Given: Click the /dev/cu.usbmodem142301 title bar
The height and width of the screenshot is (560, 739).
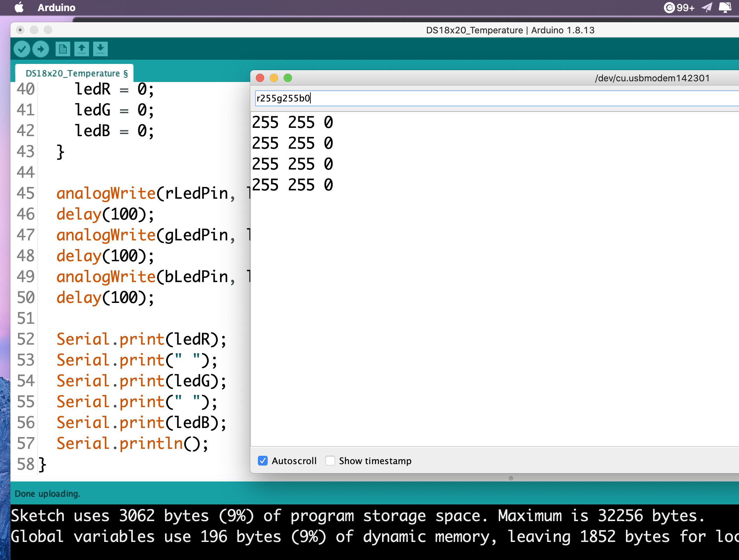Looking at the screenshot, I should click(x=652, y=78).
